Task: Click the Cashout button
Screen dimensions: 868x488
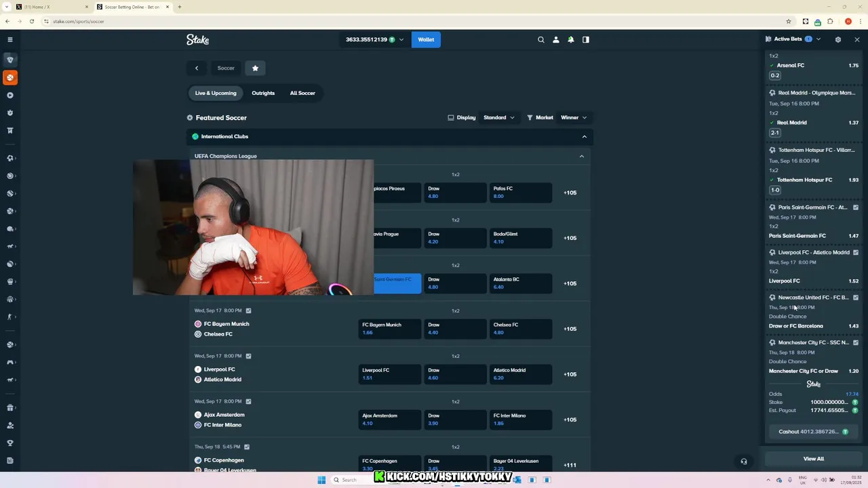Action: click(814, 432)
